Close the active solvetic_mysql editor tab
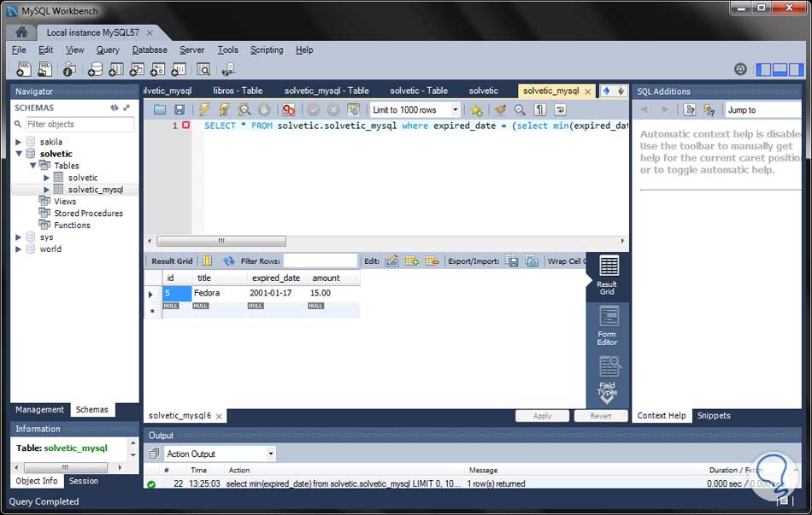The height and width of the screenshot is (515, 812). click(588, 91)
